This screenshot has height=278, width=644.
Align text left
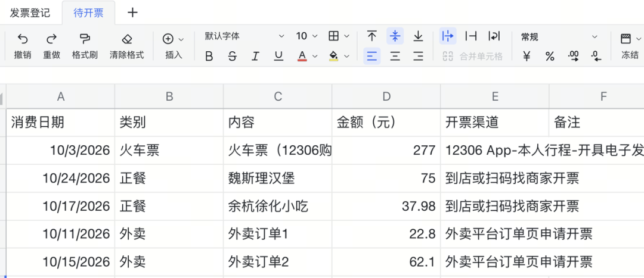pos(372,56)
